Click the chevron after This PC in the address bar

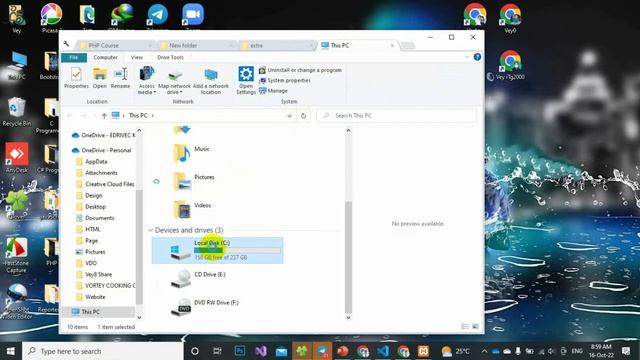point(153,116)
